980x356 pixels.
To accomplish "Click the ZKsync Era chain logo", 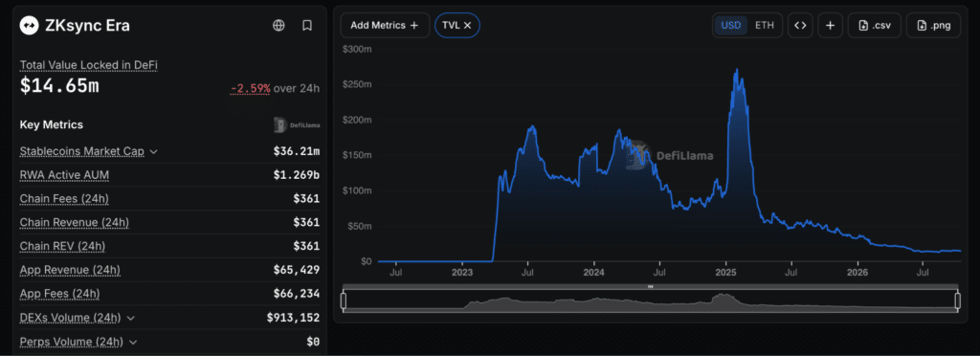I will pyautogui.click(x=30, y=25).
